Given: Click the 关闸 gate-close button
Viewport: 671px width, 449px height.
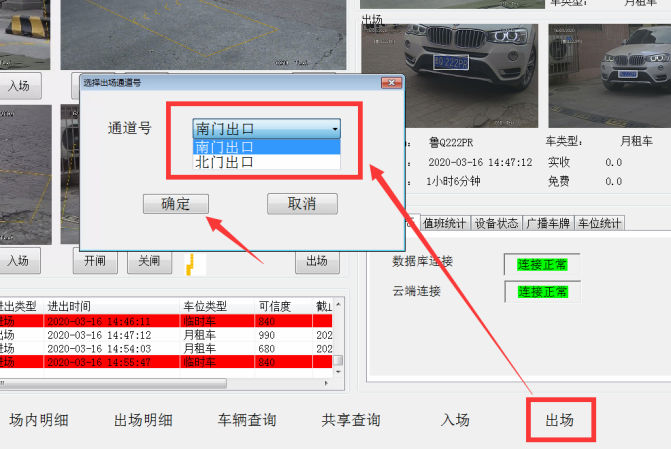Looking at the screenshot, I should tap(149, 261).
